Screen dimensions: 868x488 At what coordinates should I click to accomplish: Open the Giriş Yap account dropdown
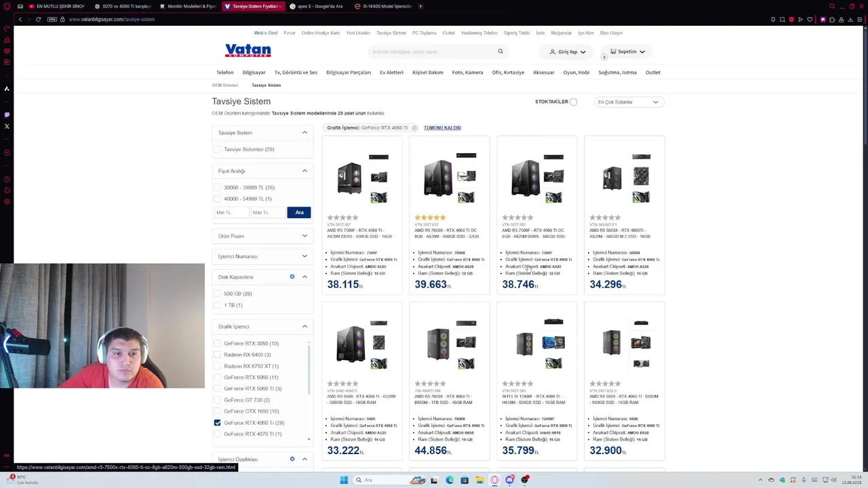(568, 52)
